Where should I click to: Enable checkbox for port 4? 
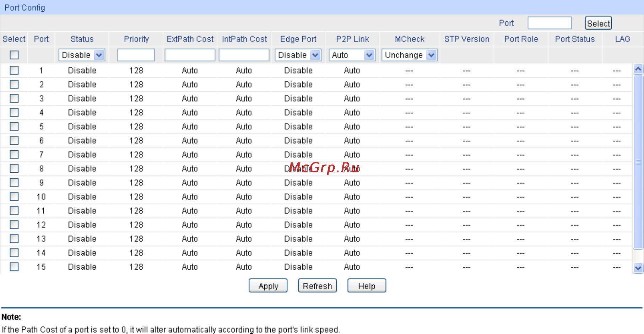click(14, 113)
